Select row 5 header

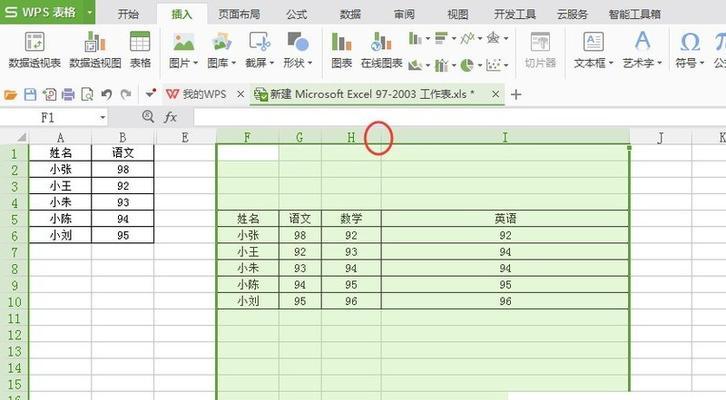(x=14, y=219)
